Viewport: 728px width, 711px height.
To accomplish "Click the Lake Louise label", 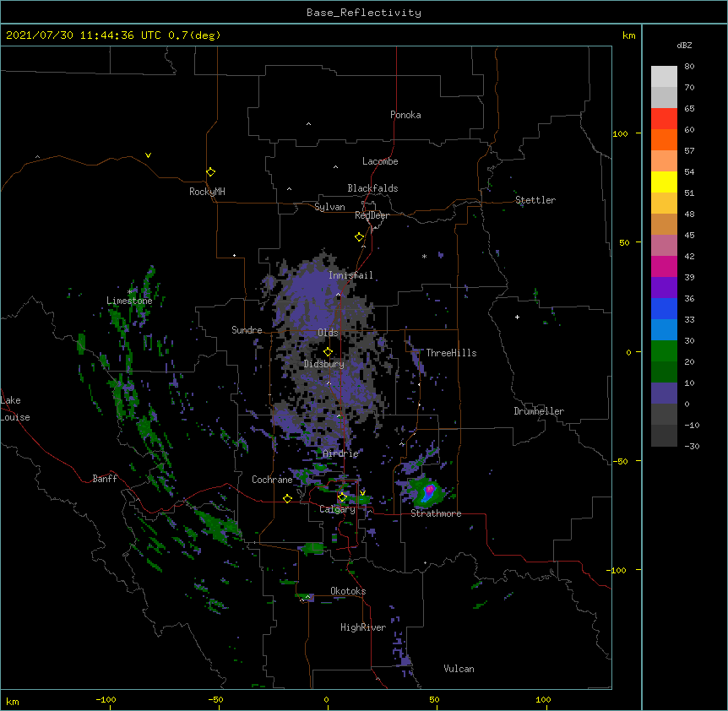I will (14, 409).
